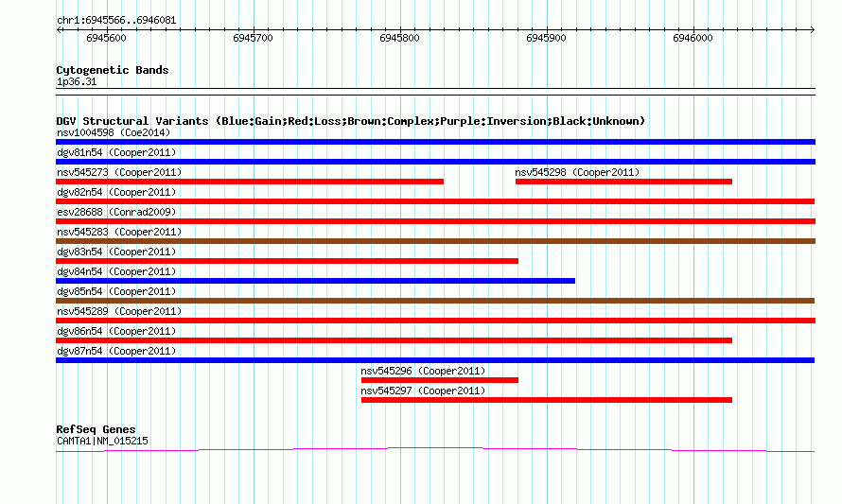Click the dgv83n54 (Cooper2011) red bar
This screenshot has width=842, height=504.
(288, 261)
